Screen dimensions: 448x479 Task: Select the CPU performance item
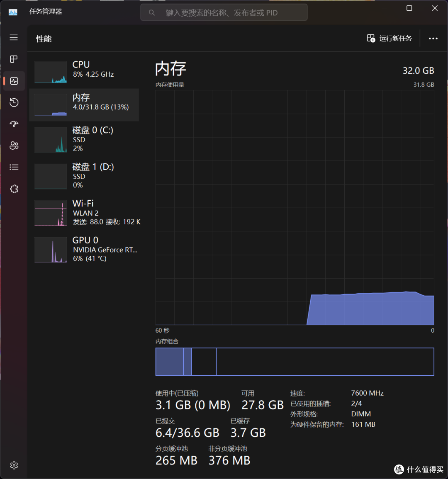coord(84,72)
